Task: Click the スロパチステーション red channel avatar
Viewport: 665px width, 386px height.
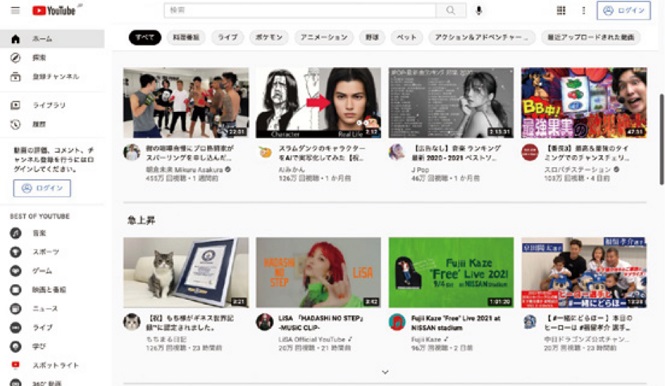Action: (x=530, y=152)
